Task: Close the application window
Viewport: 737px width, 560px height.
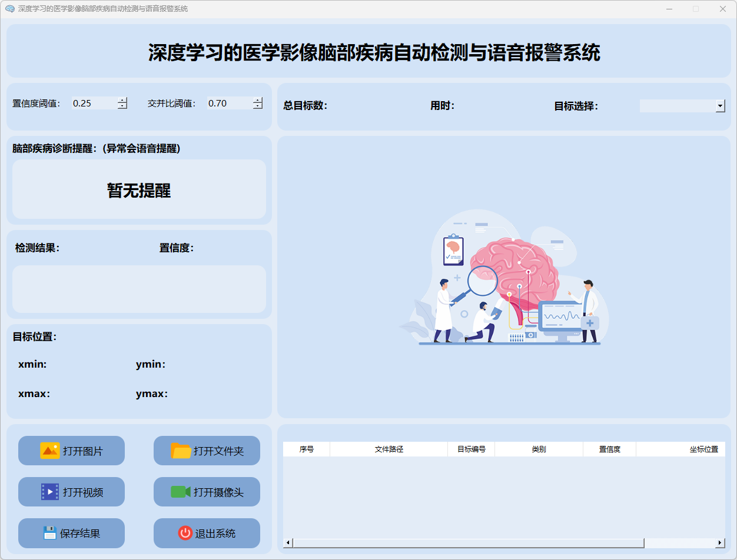Action: click(x=722, y=9)
